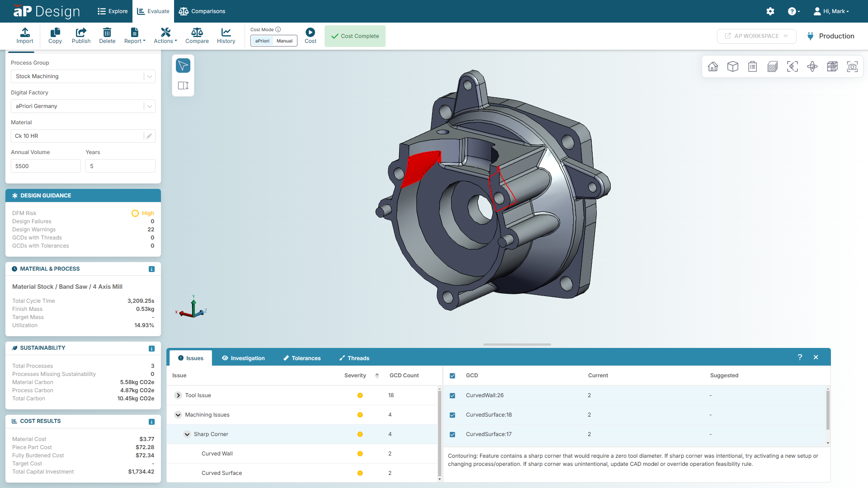Screen dimensions: 868x488
Task: Expand the Tool Issue row
Action: coord(178,395)
